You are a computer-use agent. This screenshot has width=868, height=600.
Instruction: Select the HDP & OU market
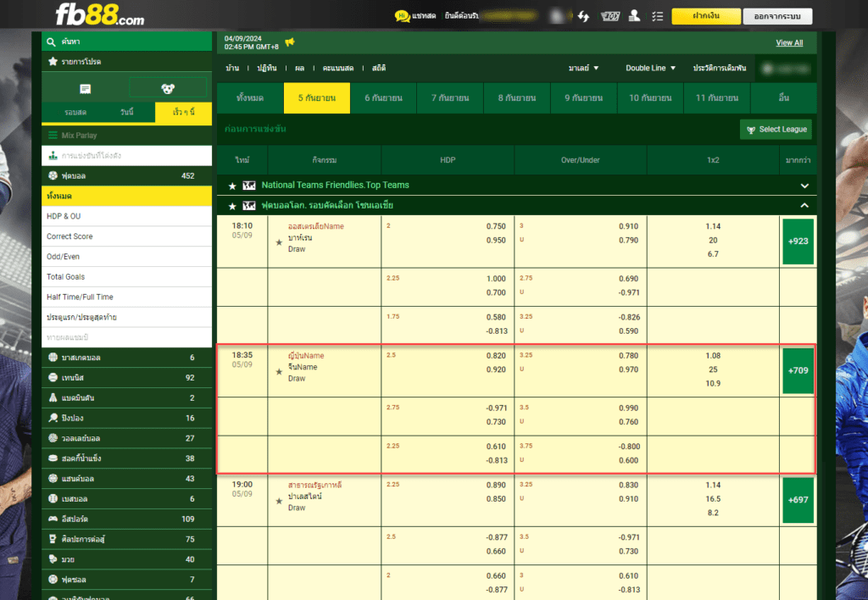tap(127, 216)
